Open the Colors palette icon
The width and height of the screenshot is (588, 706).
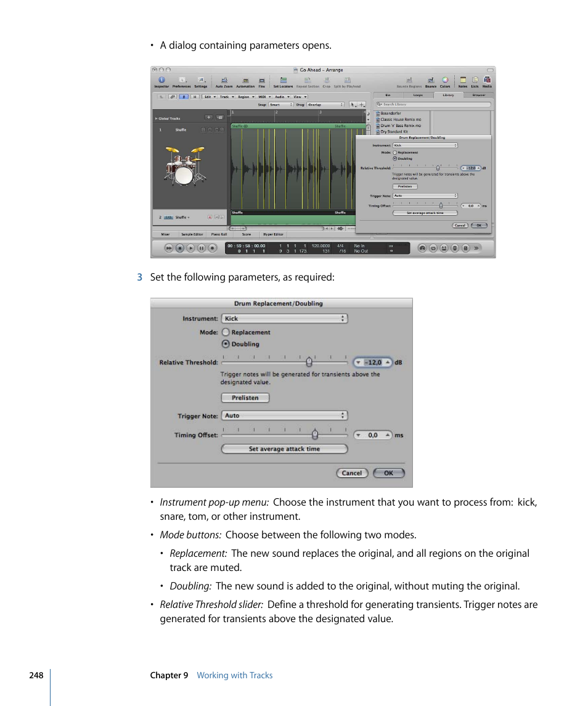(445, 80)
